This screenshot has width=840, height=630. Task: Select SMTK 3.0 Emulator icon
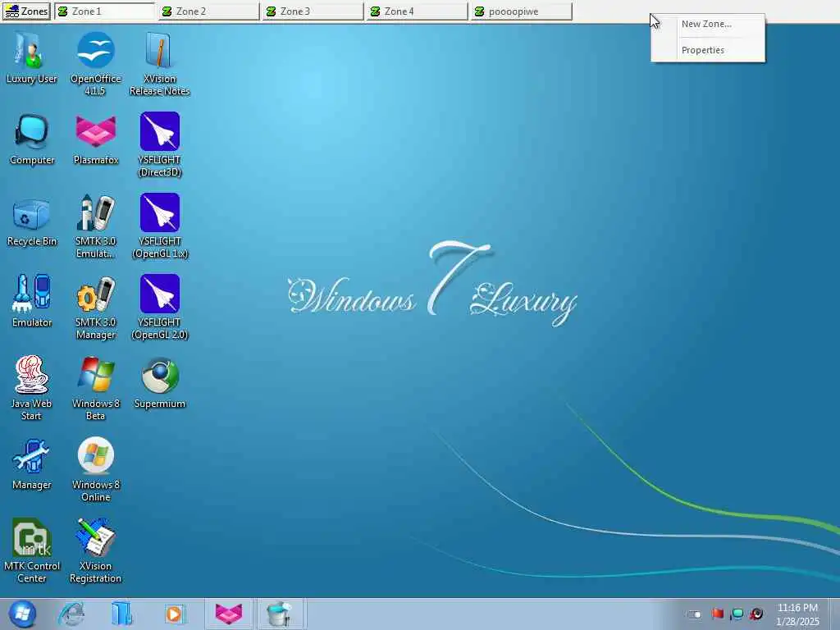point(96,226)
